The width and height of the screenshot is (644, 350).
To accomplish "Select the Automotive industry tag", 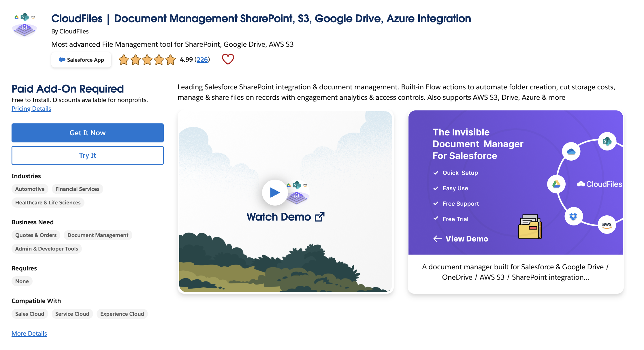I will tap(30, 189).
